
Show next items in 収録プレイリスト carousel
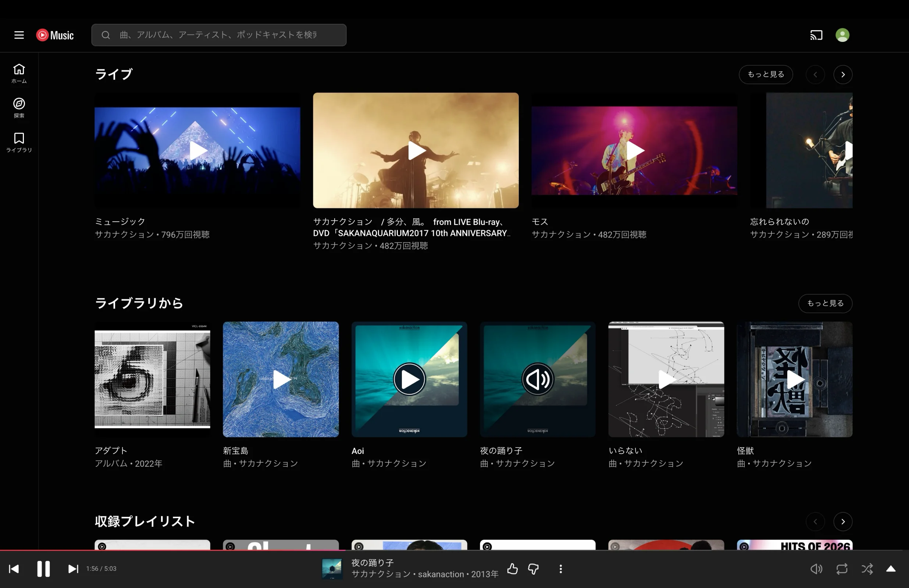pos(843,521)
